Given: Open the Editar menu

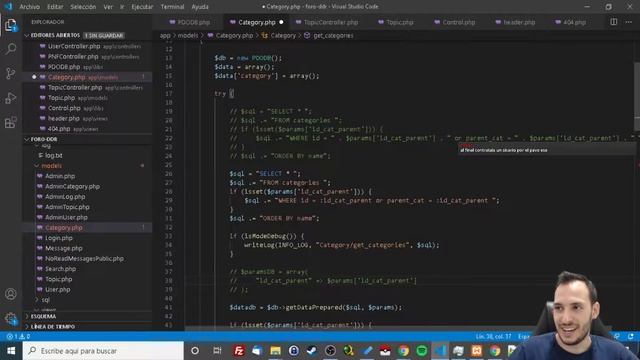Looking at the screenshot, I should click(55, 7).
